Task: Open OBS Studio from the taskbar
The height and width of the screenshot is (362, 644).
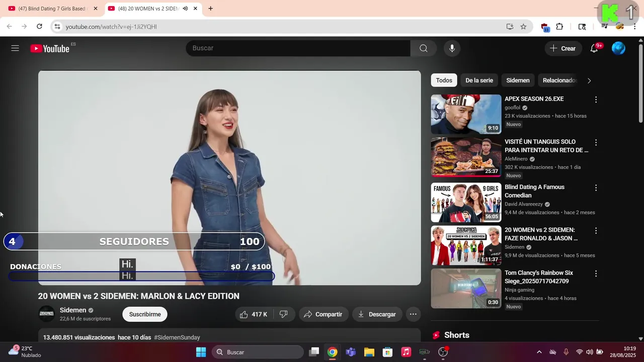Action: click(x=443, y=352)
